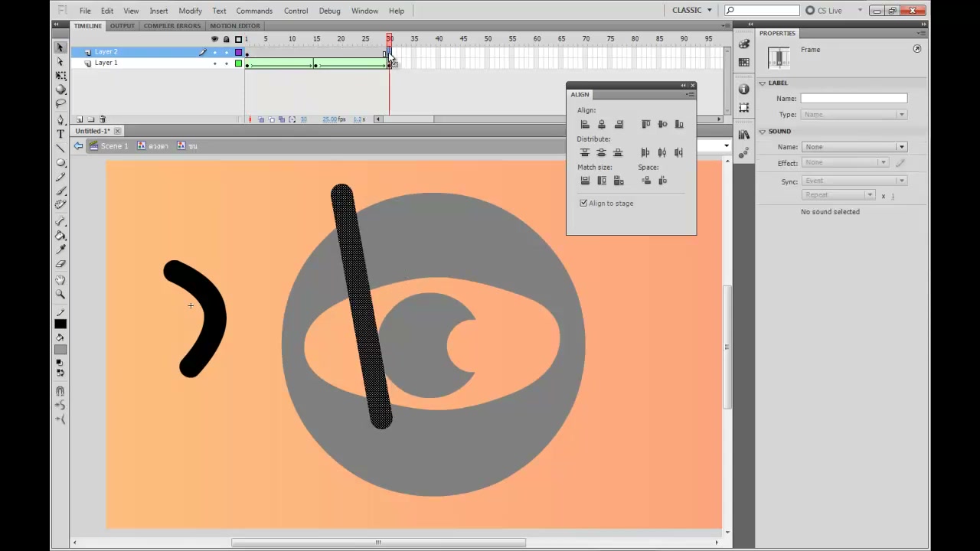
Task: Select the Eyedropper tool
Action: point(60,249)
